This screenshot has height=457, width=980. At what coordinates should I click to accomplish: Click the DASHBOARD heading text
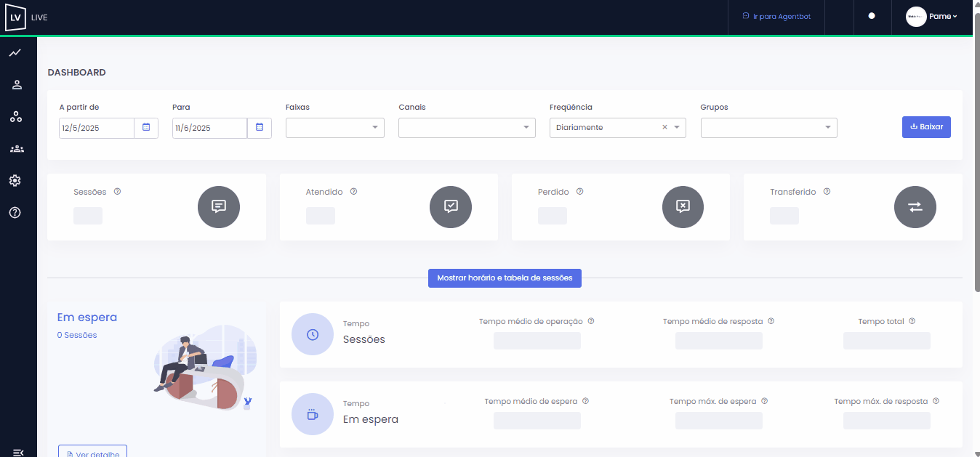[77, 73]
